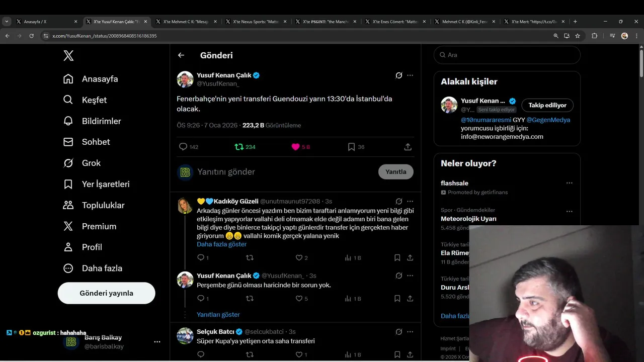Open new browser tab plus button
This screenshot has height=362, width=644.
(x=575, y=22)
